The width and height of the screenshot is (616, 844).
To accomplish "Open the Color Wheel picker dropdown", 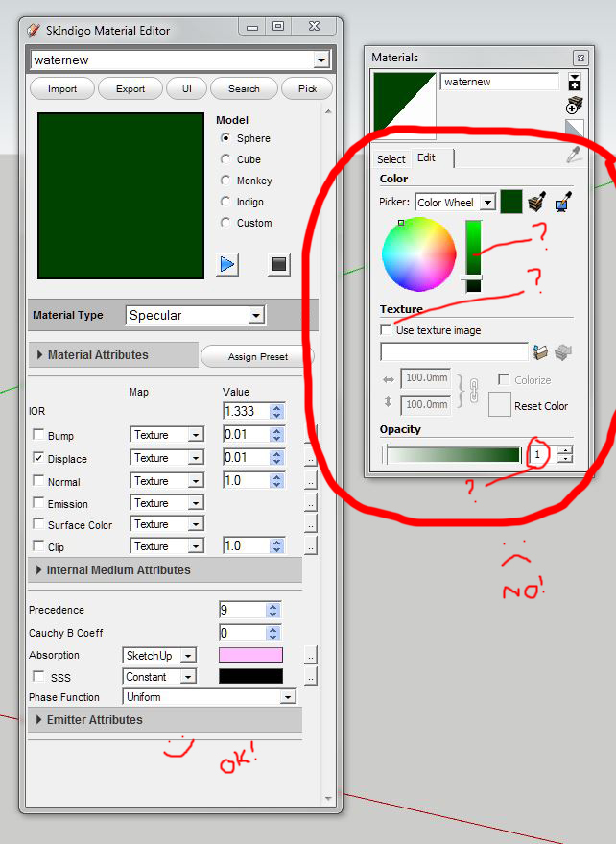I will coord(455,203).
